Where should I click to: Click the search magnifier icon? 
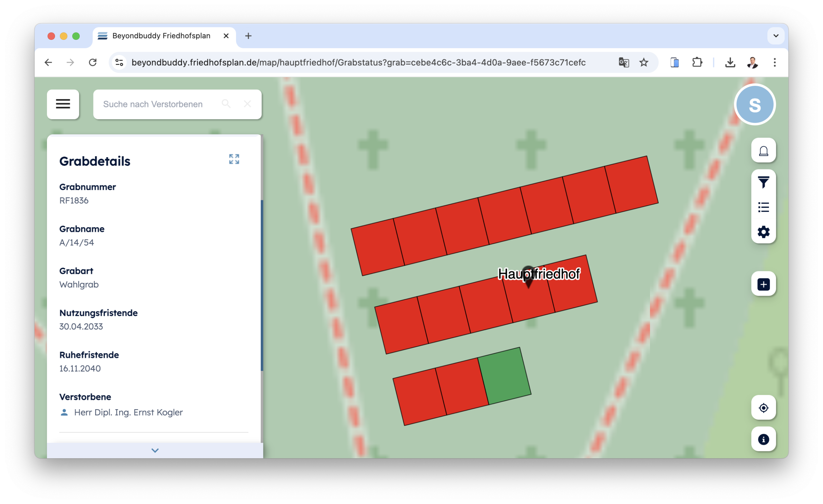click(x=226, y=104)
